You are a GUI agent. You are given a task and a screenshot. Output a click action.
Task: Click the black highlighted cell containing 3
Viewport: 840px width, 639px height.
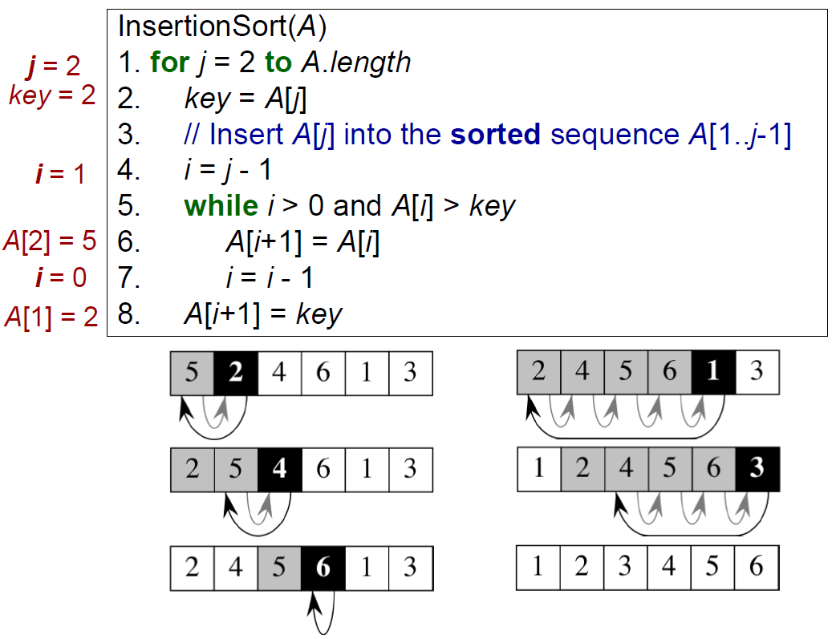click(x=757, y=469)
